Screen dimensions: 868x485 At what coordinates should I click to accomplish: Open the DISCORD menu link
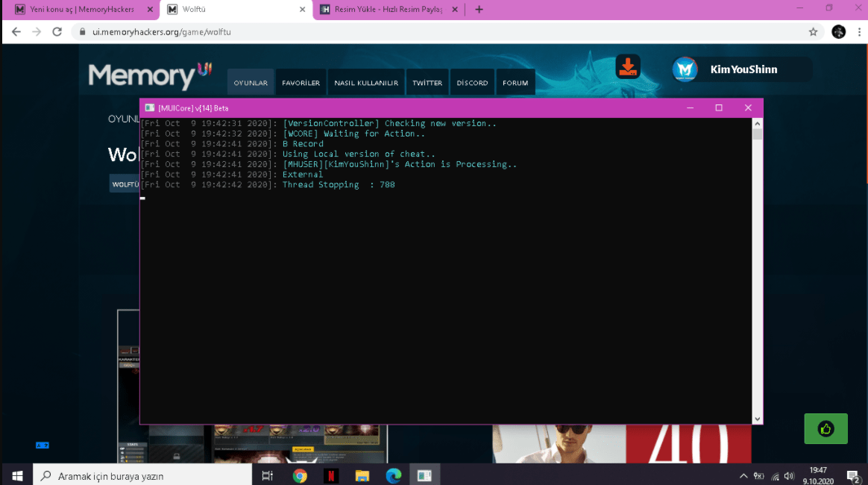(472, 83)
